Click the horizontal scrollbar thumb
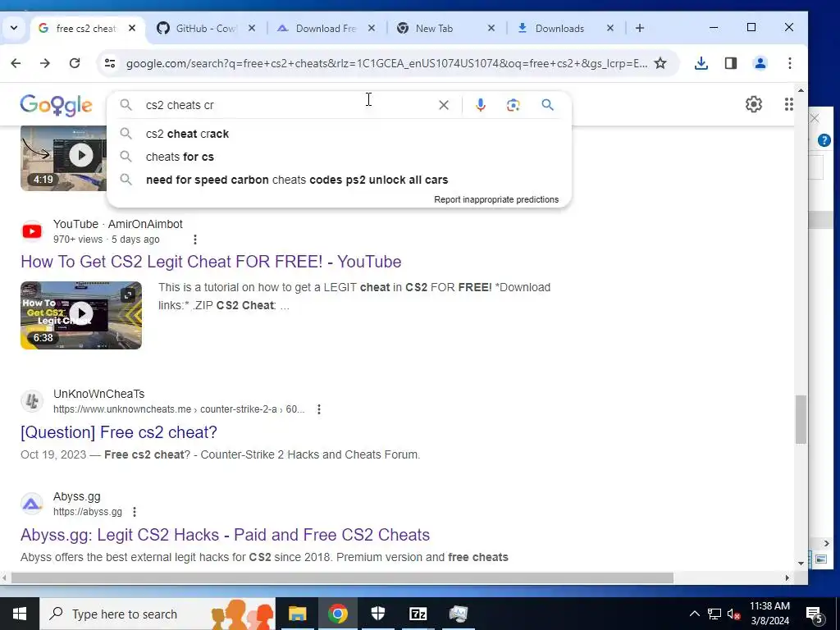The width and height of the screenshot is (840, 630). [x=342, y=578]
